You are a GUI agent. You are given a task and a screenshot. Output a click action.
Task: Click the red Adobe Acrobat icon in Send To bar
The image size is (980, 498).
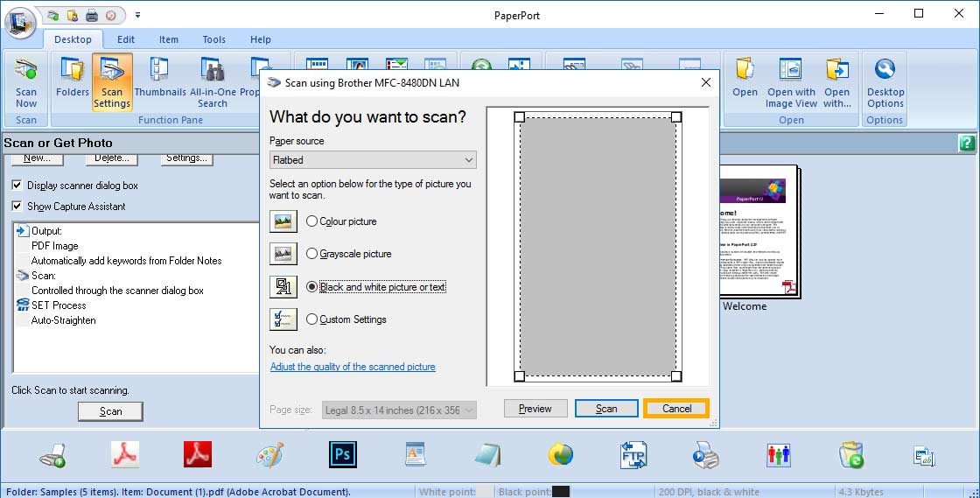(198, 455)
